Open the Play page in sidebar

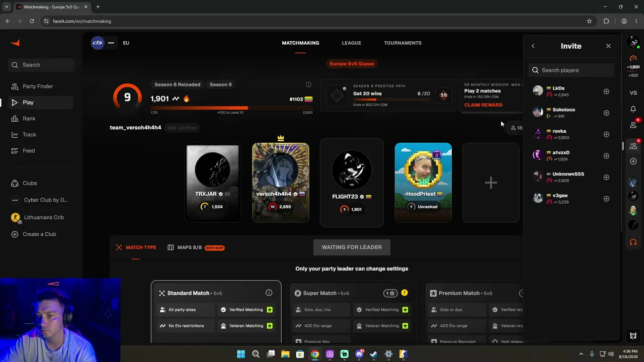pyautogui.click(x=41, y=103)
